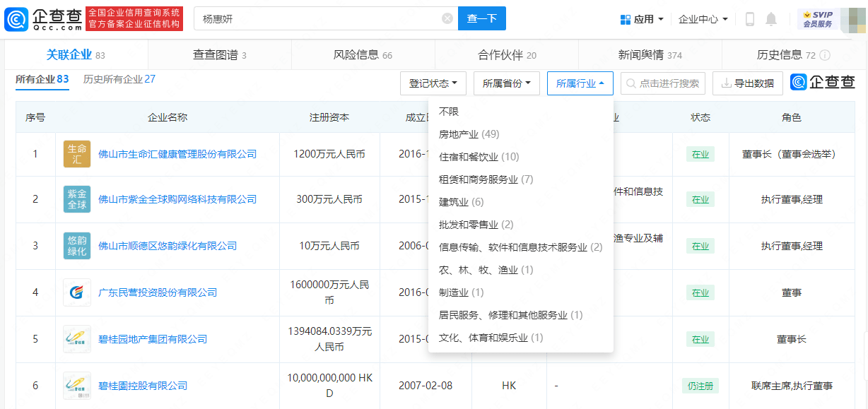Viewport: 868px width, 409px height.
Task: Switch to the 查查图谱 tab
Action: coord(220,55)
